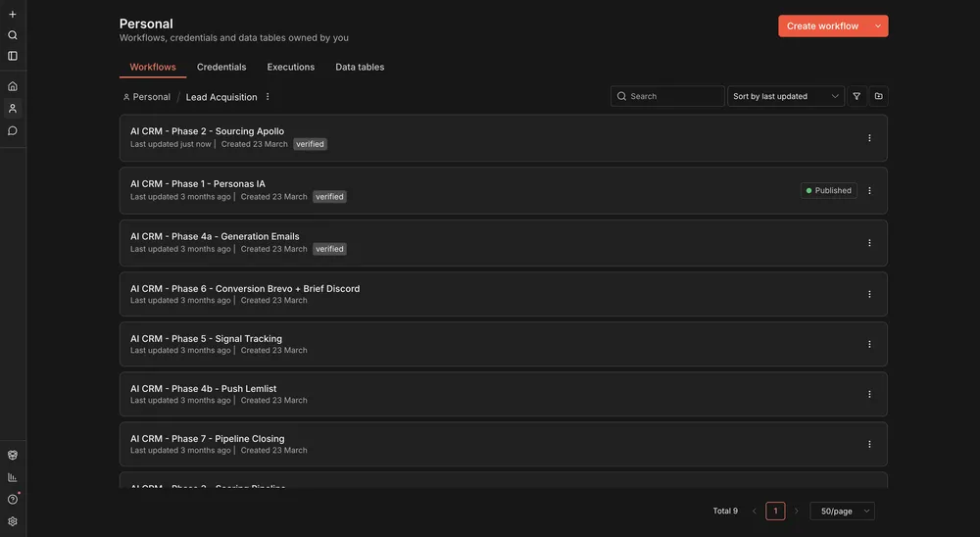This screenshot has height=537, width=980.
Task: Click the add folder icon next to filters
Action: point(878,96)
